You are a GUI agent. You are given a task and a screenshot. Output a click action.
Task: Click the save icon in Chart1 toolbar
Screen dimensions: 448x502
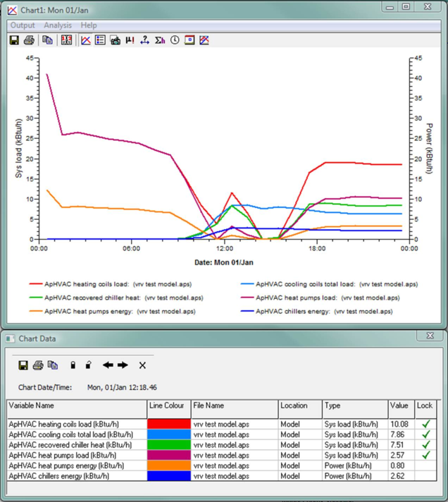[x=14, y=40]
